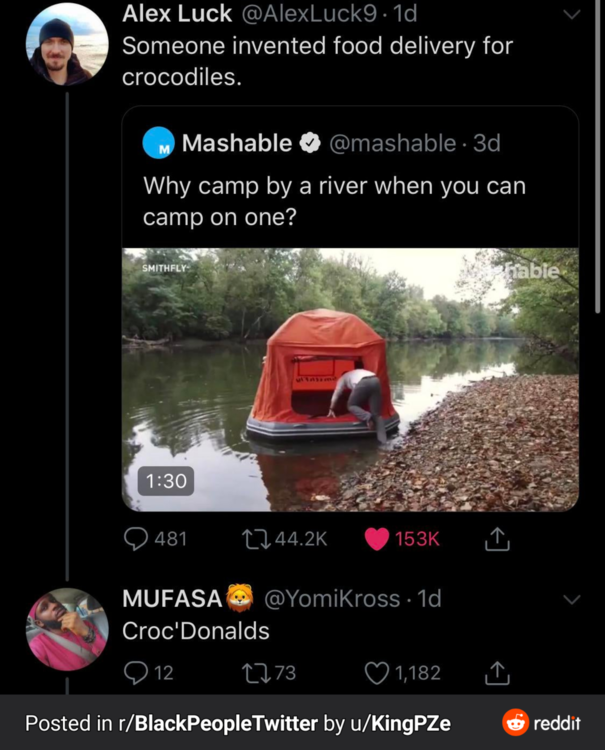Play the floating tent video thumbnail
The width and height of the screenshot is (605, 750).
pos(350,380)
